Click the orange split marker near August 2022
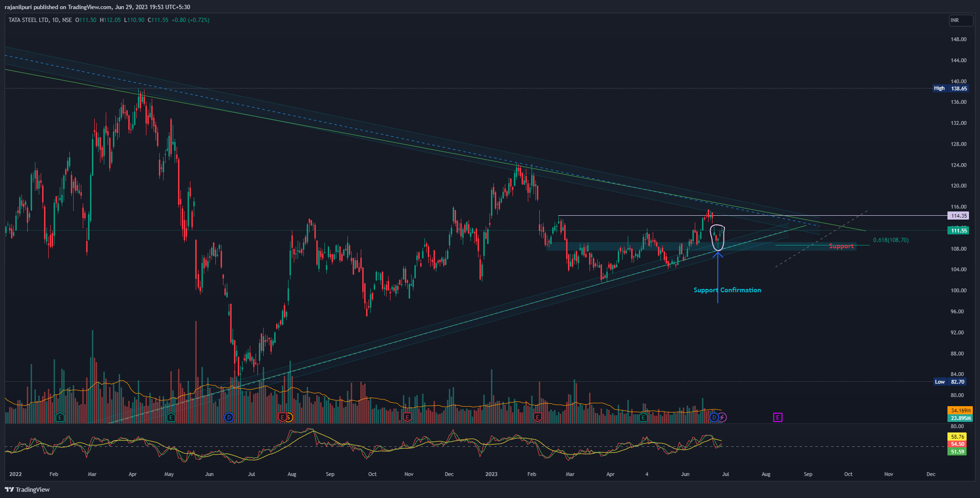 (x=289, y=418)
